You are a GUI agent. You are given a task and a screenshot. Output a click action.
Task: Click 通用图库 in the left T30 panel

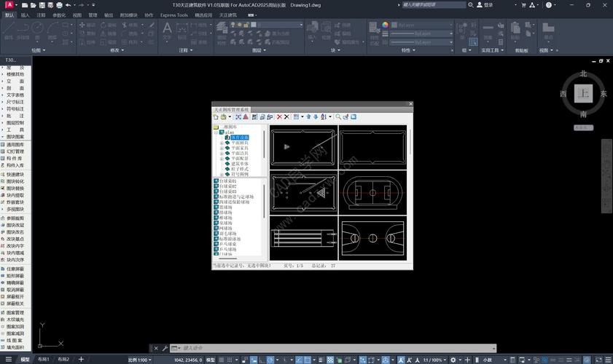[x=15, y=144]
